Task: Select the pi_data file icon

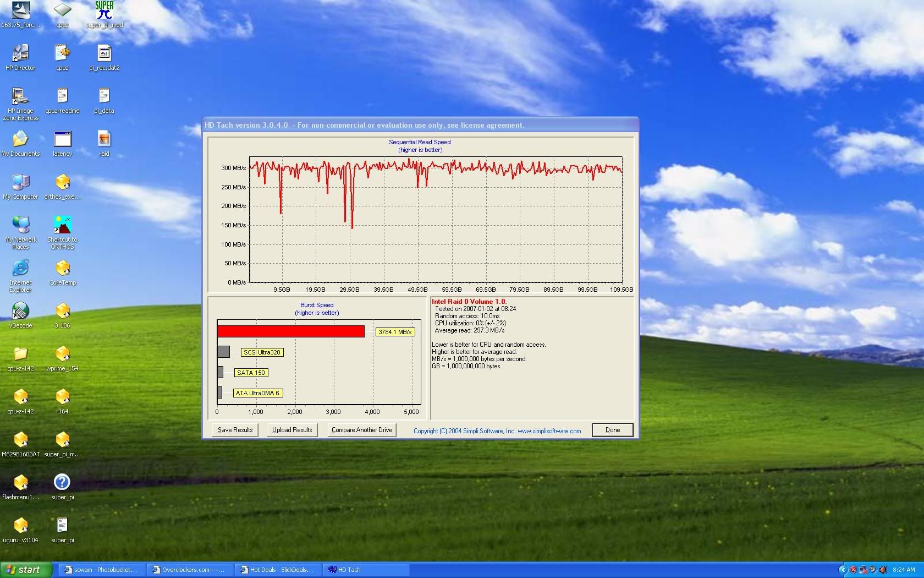Action: (104, 100)
